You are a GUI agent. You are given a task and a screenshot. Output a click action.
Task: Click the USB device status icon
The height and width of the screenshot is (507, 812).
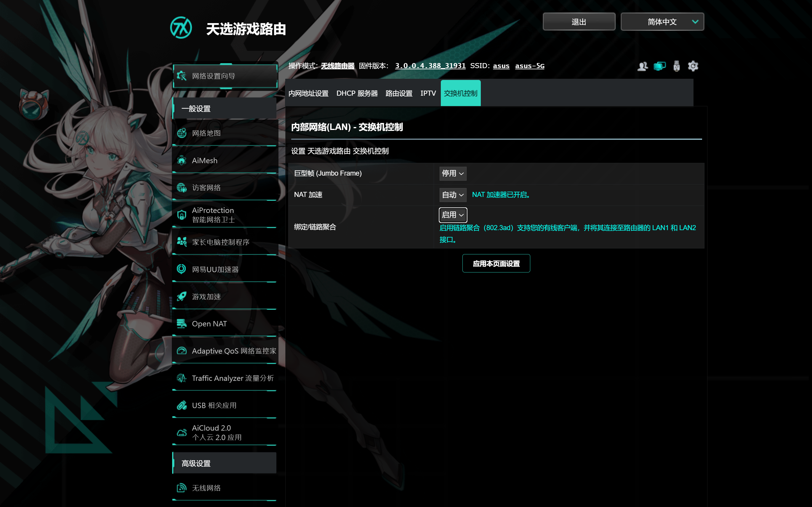click(677, 66)
